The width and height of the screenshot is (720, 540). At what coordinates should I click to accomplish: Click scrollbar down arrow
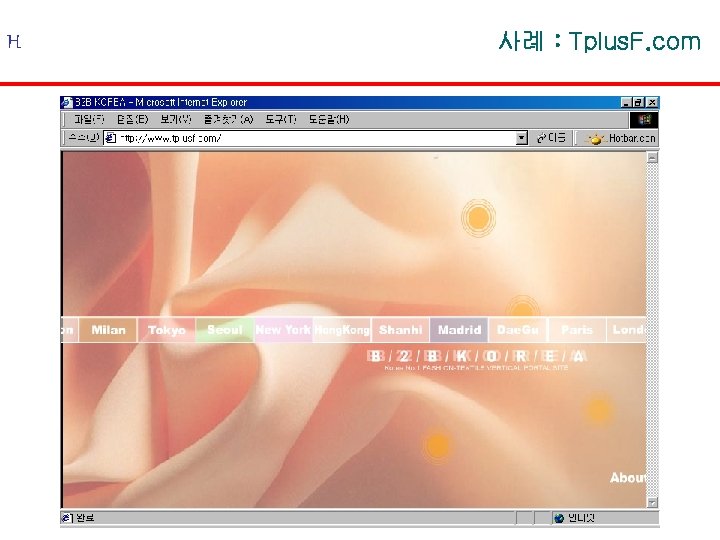(652, 502)
